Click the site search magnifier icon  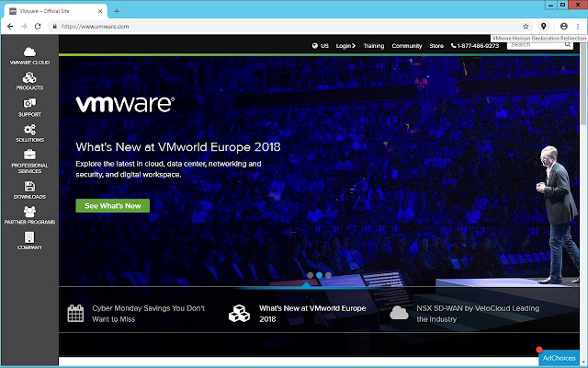(568, 45)
